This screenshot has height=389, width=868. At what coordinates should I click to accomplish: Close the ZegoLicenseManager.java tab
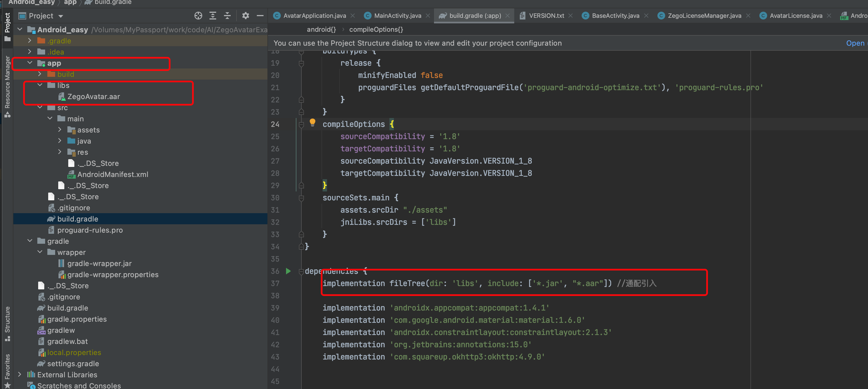coord(748,16)
